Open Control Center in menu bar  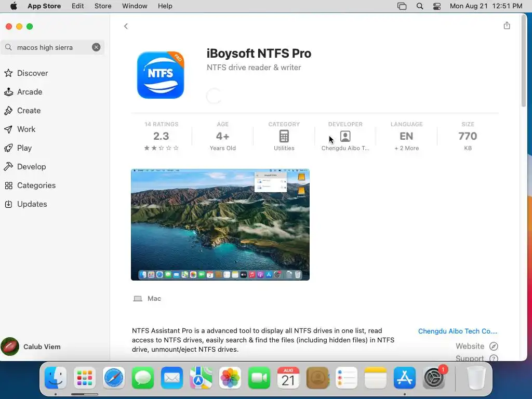pos(437,6)
